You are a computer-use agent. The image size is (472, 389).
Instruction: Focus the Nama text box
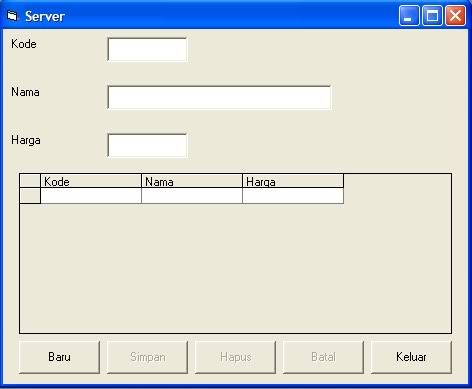[x=219, y=98]
